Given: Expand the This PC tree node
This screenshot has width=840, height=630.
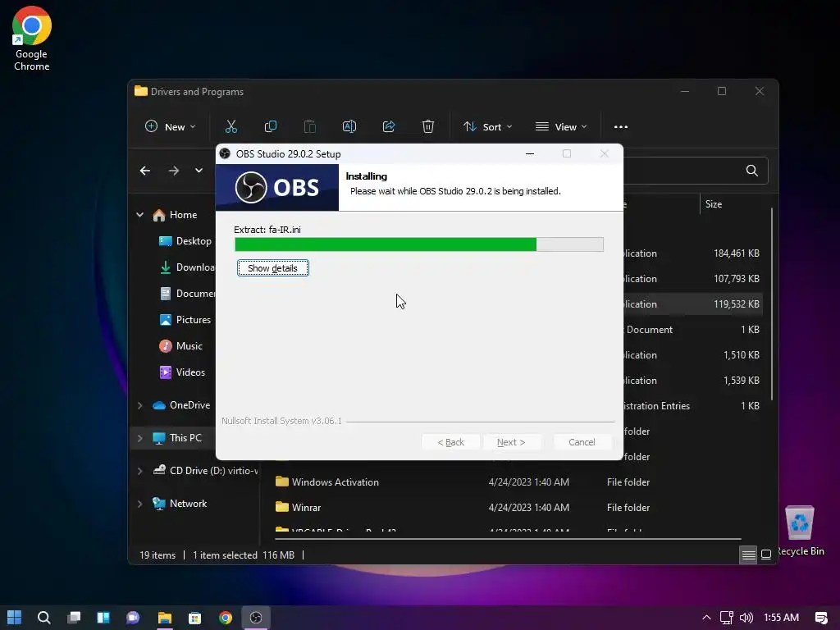Looking at the screenshot, I should 139,438.
